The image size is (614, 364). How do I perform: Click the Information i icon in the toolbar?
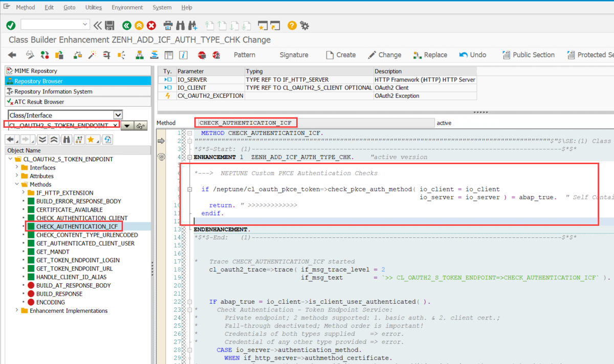[183, 55]
